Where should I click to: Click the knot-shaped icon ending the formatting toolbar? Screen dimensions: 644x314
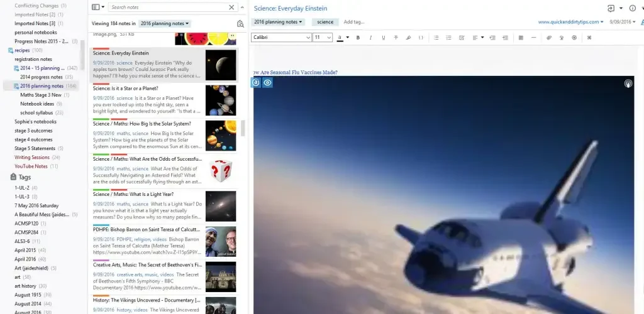(589, 38)
